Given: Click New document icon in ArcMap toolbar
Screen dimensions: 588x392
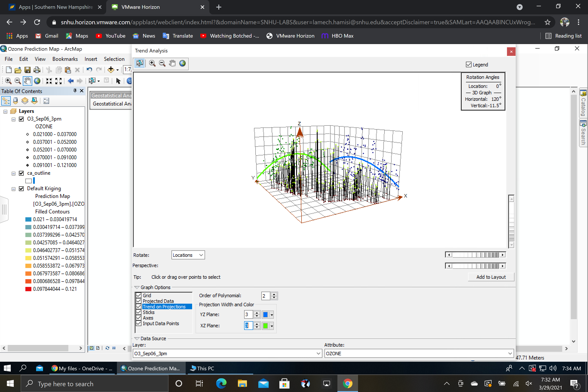Looking at the screenshot, I should (x=9, y=70).
